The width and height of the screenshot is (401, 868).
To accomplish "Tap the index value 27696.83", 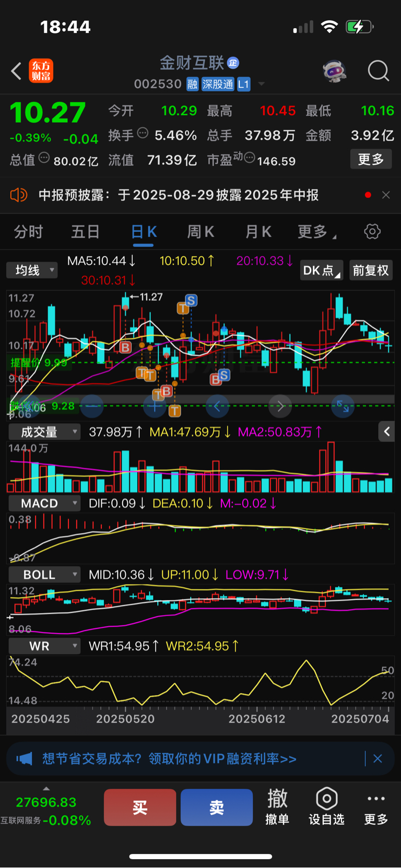I will click(46, 802).
